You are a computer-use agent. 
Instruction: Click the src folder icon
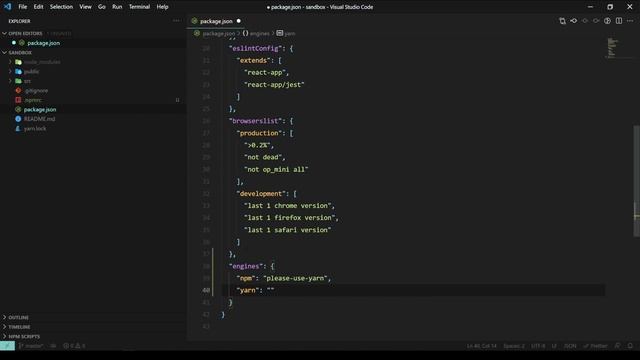(18, 81)
